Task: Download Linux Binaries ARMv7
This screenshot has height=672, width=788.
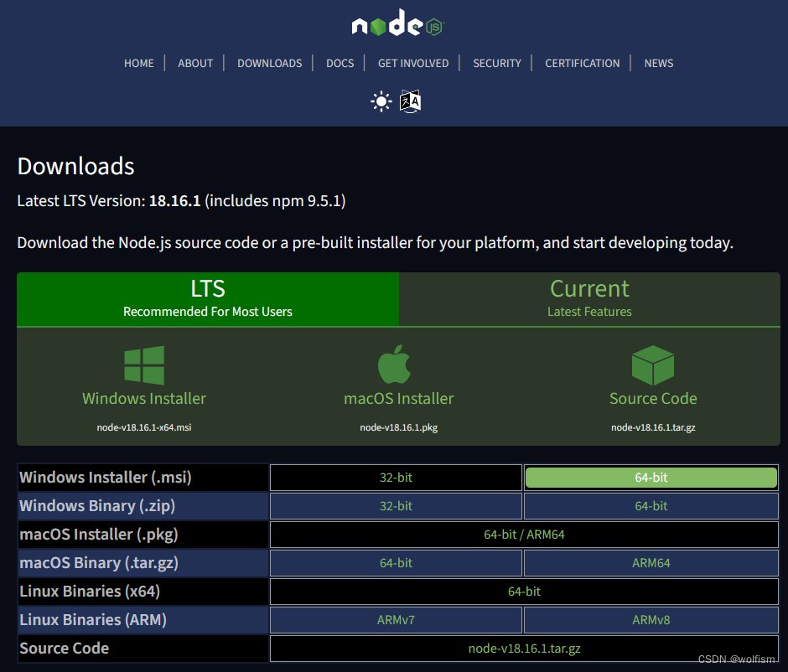Action: (x=396, y=620)
